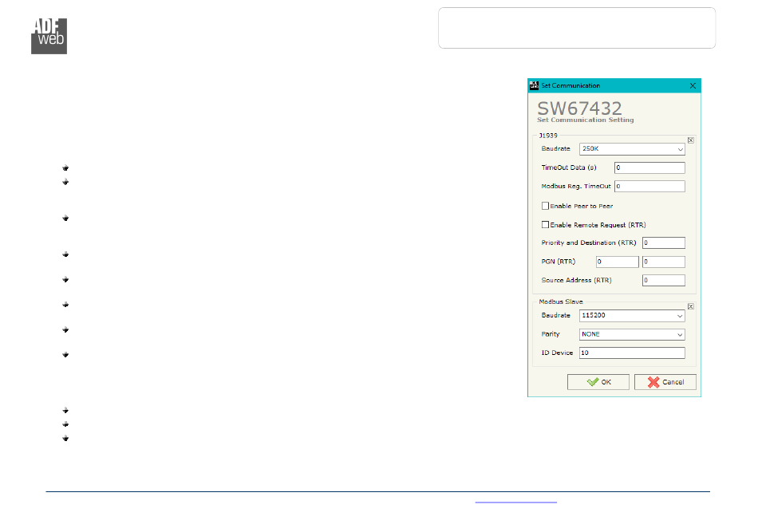Click the Set Communication title bar icon
Viewport: 758px width, 532px height.
(534, 85)
